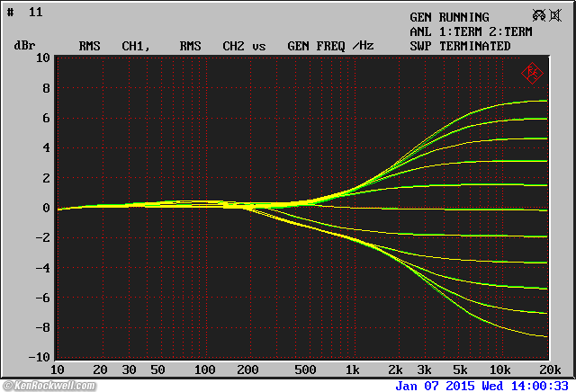This screenshot has height=392, width=576.
Task: Click the crossed-out headphones icon
Action: pos(540,15)
